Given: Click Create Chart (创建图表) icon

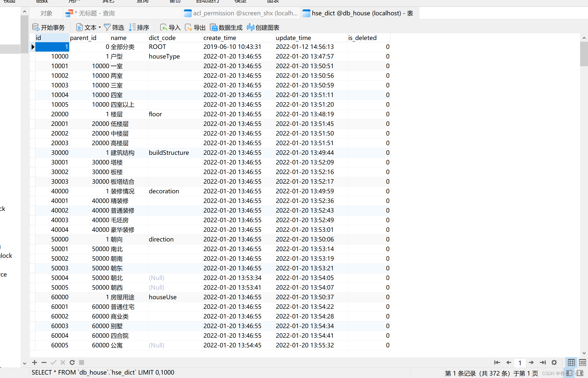Looking at the screenshot, I should [250, 27].
